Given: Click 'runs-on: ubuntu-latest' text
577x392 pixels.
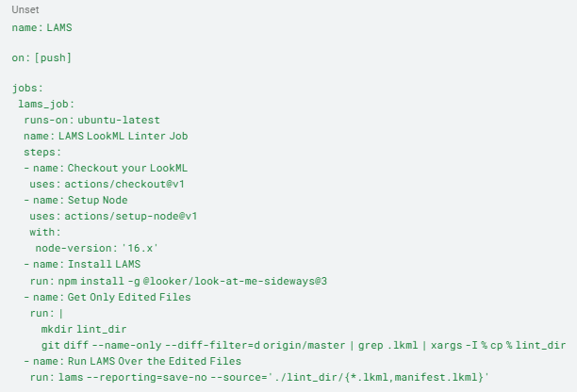Looking at the screenshot, I should tap(91, 120).
